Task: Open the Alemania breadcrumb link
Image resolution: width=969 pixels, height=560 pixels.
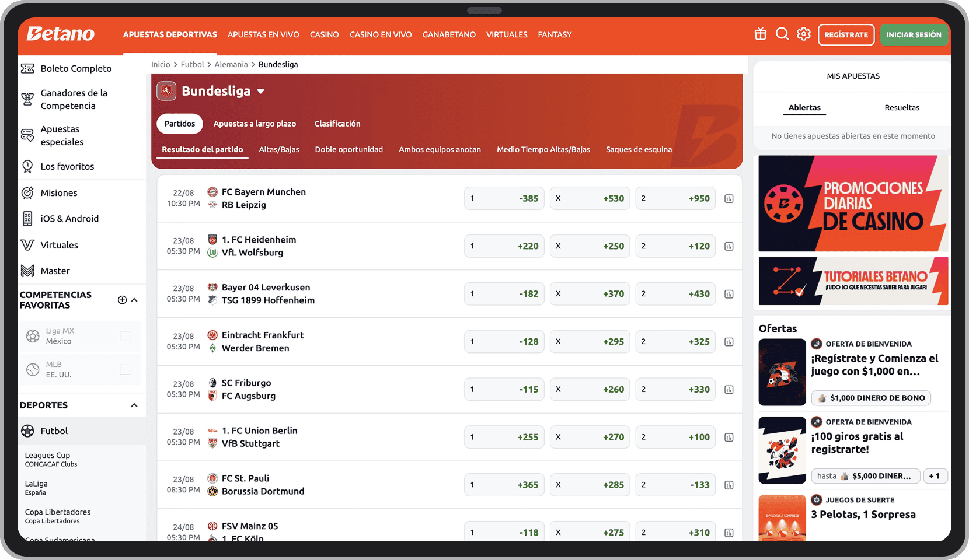Action: click(x=231, y=64)
